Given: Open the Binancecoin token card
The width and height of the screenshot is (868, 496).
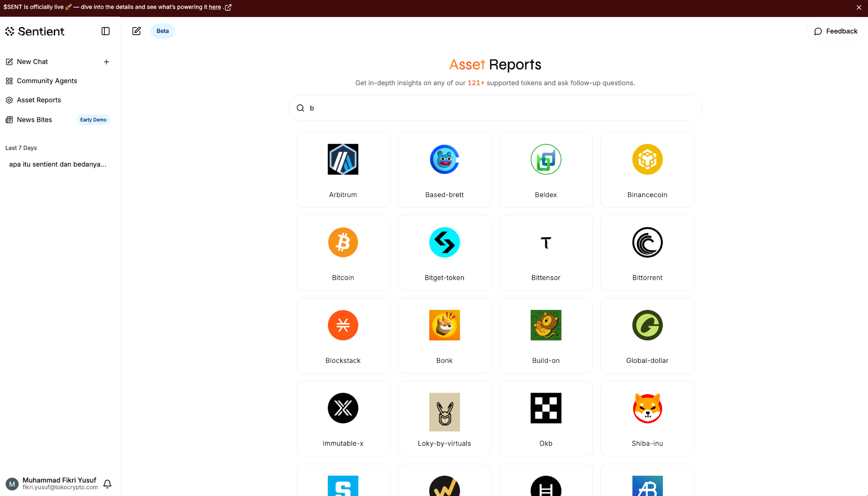Looking at the screenshot, I should [647, 170].
